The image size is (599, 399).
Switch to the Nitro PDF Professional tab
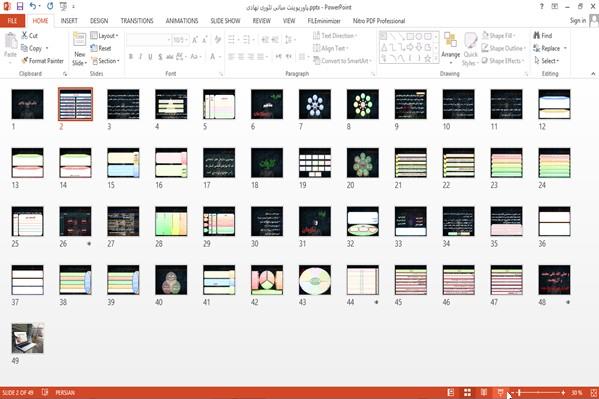[379, 21]
